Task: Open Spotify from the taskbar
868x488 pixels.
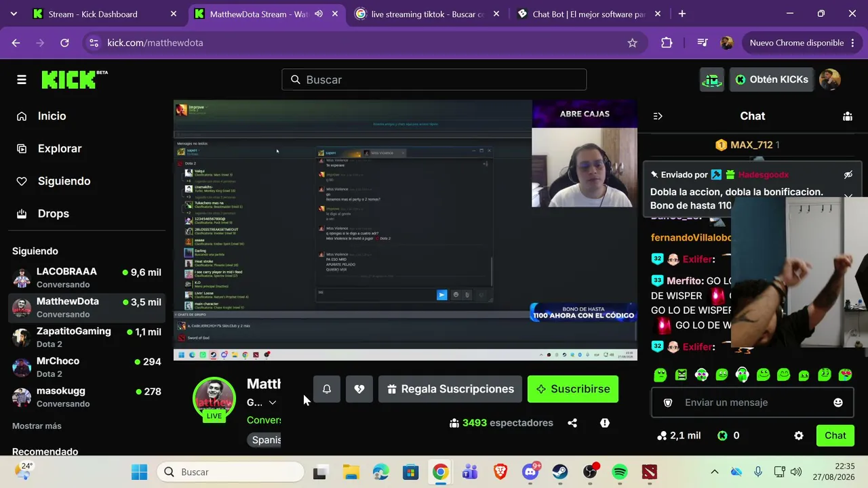Action: pos(620,472)
